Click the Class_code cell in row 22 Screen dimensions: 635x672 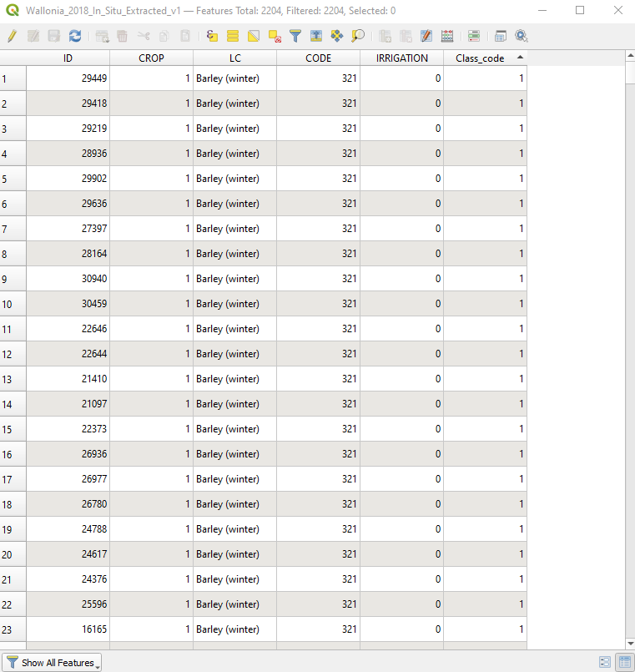tap(485, 604)
